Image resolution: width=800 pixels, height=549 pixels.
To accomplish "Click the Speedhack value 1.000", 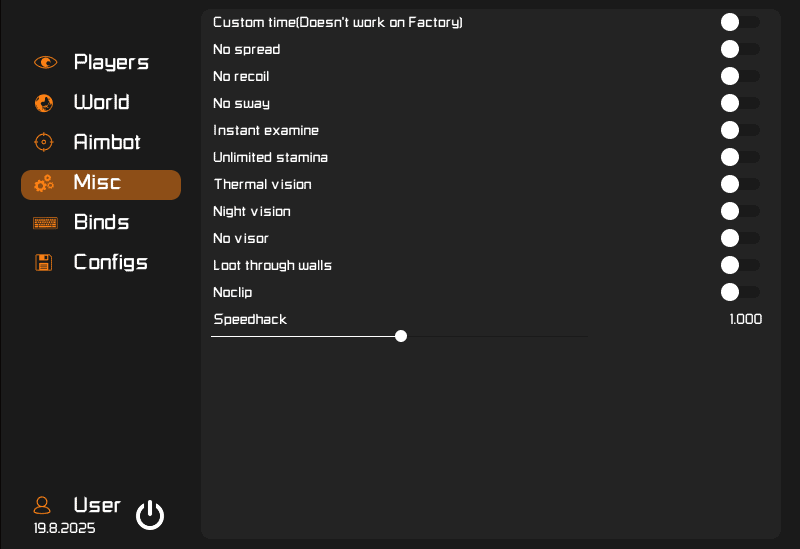I will (745, 319).
